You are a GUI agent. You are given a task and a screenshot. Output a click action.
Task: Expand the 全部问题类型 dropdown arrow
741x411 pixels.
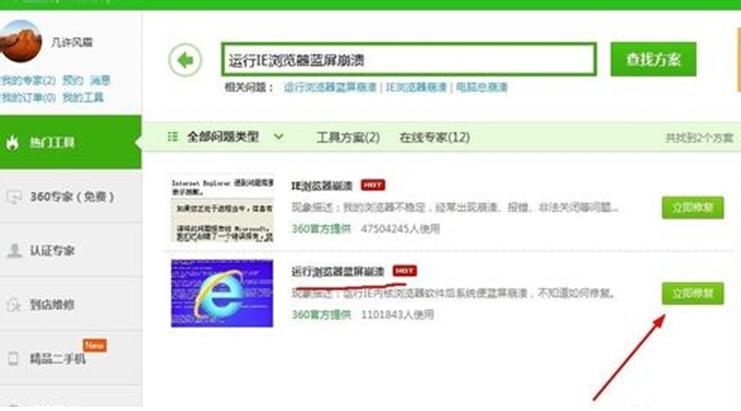point(279,137)
